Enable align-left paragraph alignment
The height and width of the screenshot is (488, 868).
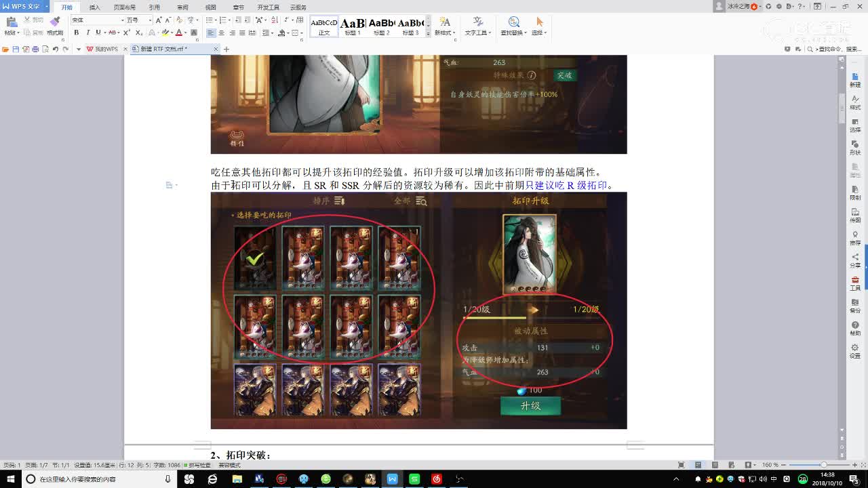pyautogui.click(x=210, y=33)
